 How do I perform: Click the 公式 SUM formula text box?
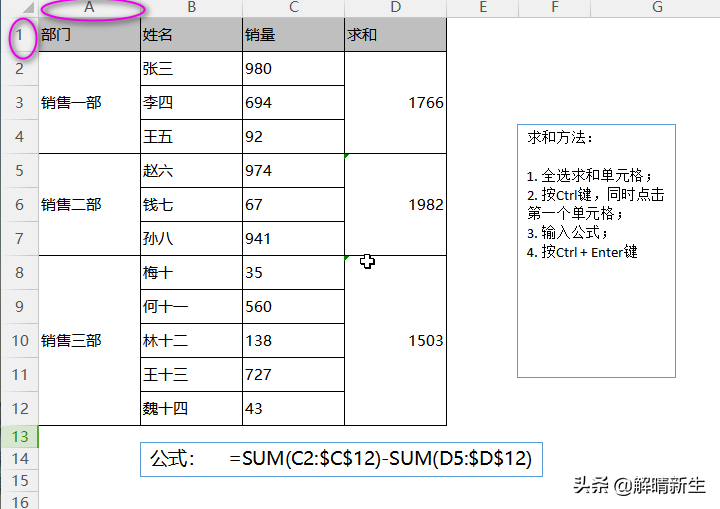point(341,459)
